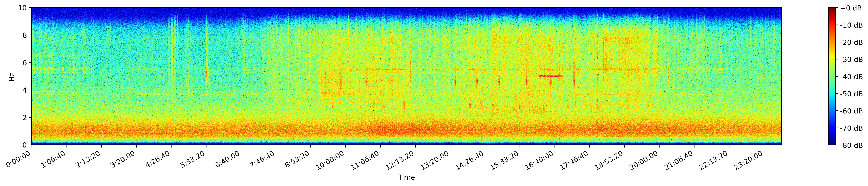868x186 pixels.
Task: Click the red horizontal 5 Hz tone streak
Action: [x=549, y=76]
